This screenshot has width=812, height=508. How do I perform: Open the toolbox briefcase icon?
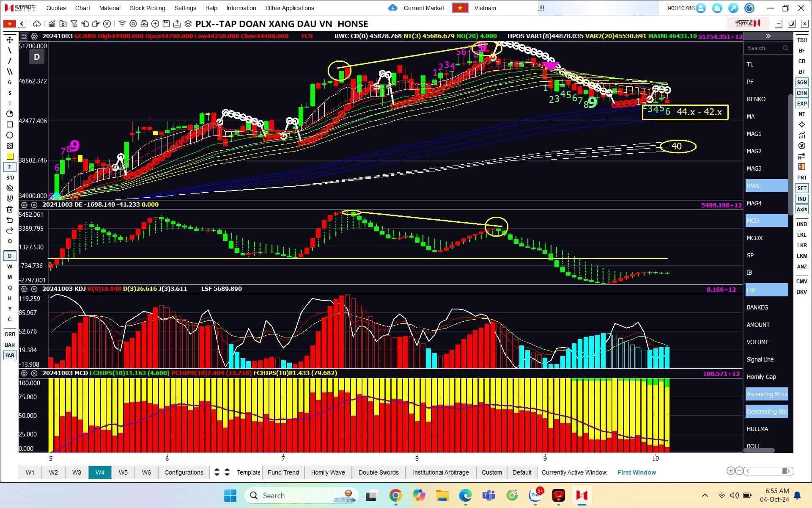coord(144,24)
